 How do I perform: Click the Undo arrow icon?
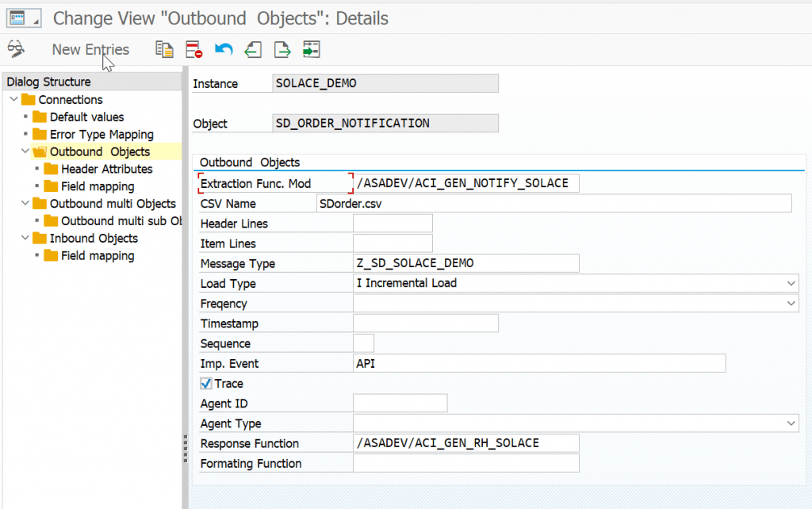click(223, 49)
